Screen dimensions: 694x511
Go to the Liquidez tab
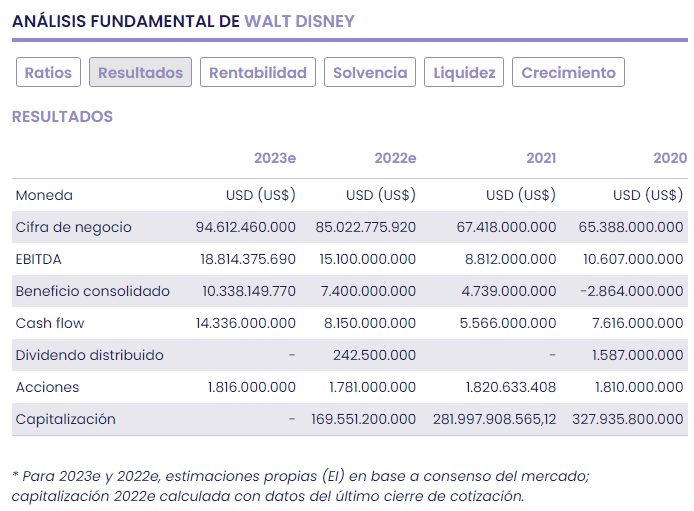point(464,73)
